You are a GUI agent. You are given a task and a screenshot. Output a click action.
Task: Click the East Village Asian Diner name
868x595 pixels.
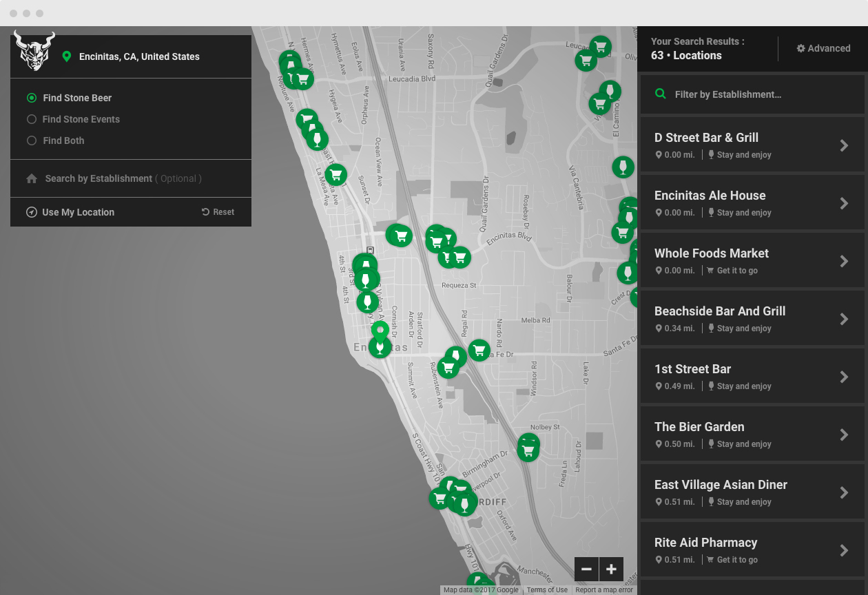(x=721, y=485)
